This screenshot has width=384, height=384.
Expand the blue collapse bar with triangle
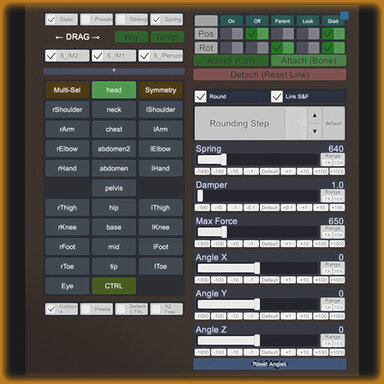click(x=114, y=71)
